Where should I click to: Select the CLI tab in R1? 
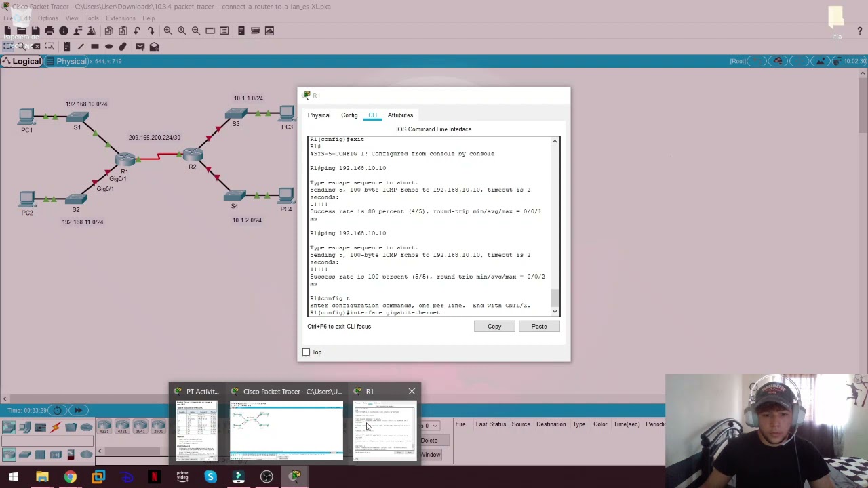[x=372, y=115]
